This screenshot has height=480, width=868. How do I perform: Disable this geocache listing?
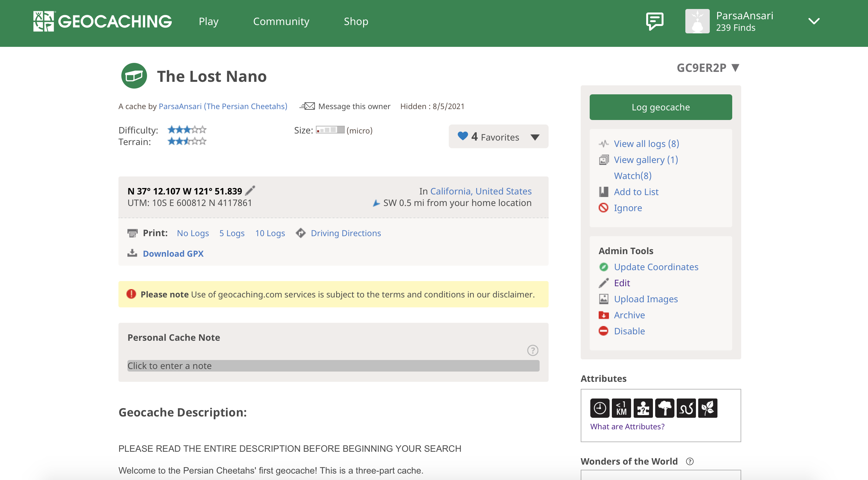pos(629,331)
